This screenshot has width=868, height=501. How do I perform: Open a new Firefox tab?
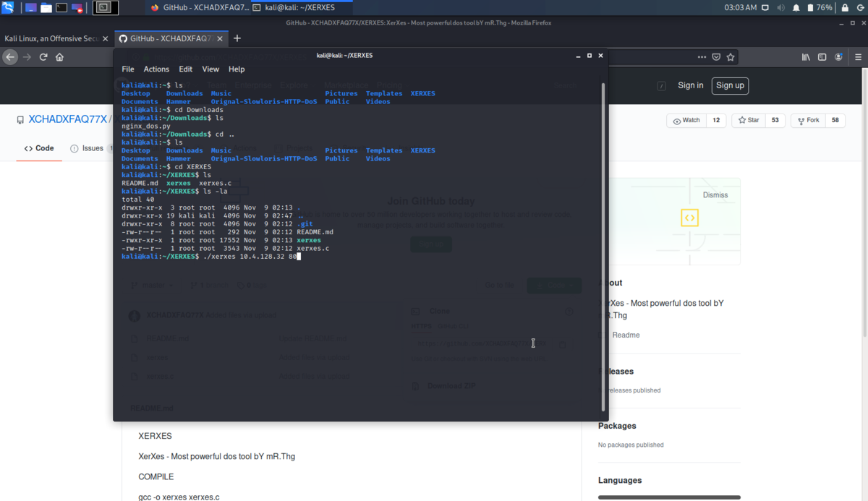click(237, 38)
